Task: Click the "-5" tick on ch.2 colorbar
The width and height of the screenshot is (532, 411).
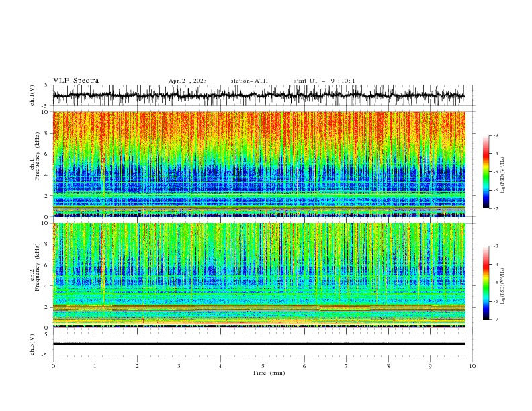Action: tap(495, 283)
